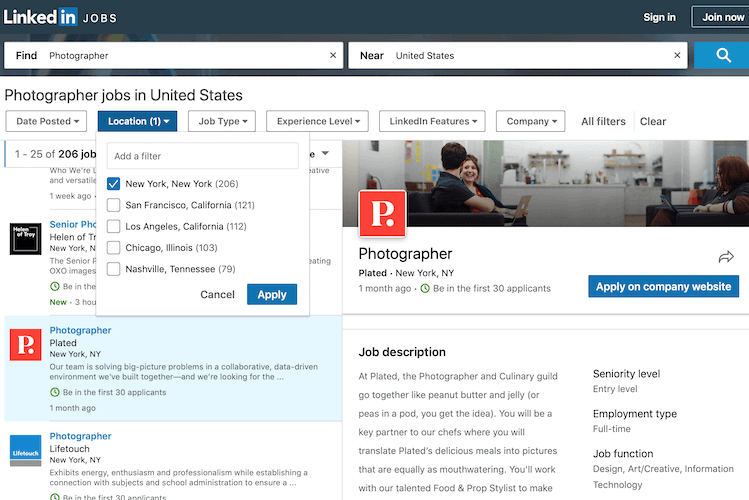
Task: Click Clear to reset filters
Action: [653, 121]
